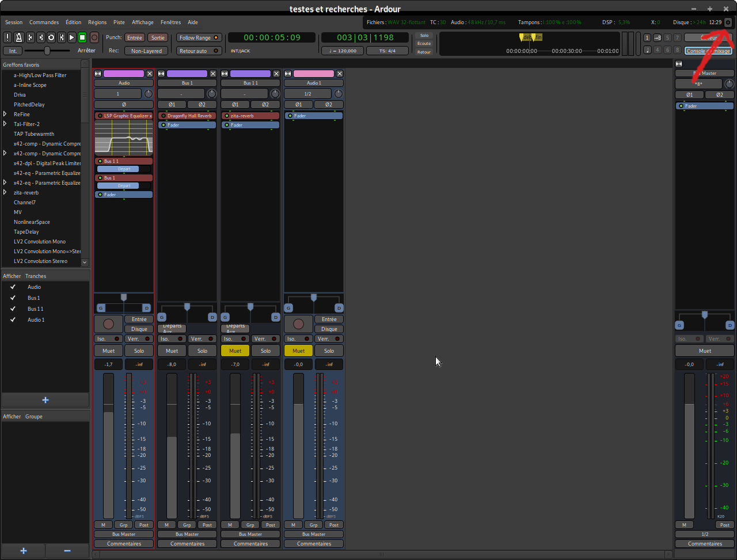
Task: Enable Iso. on the Audio strip
Action: click(109, 338)
